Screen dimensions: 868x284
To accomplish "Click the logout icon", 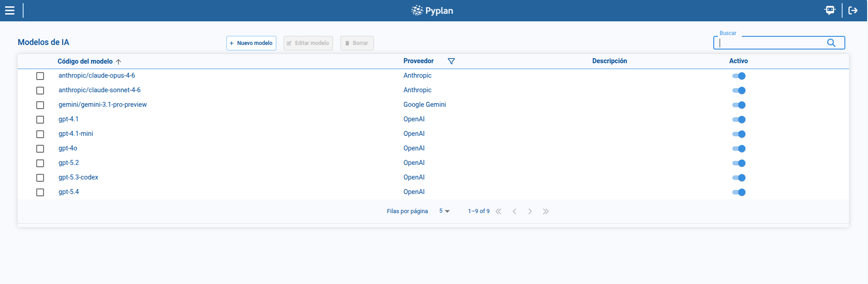I will [853, 10].
